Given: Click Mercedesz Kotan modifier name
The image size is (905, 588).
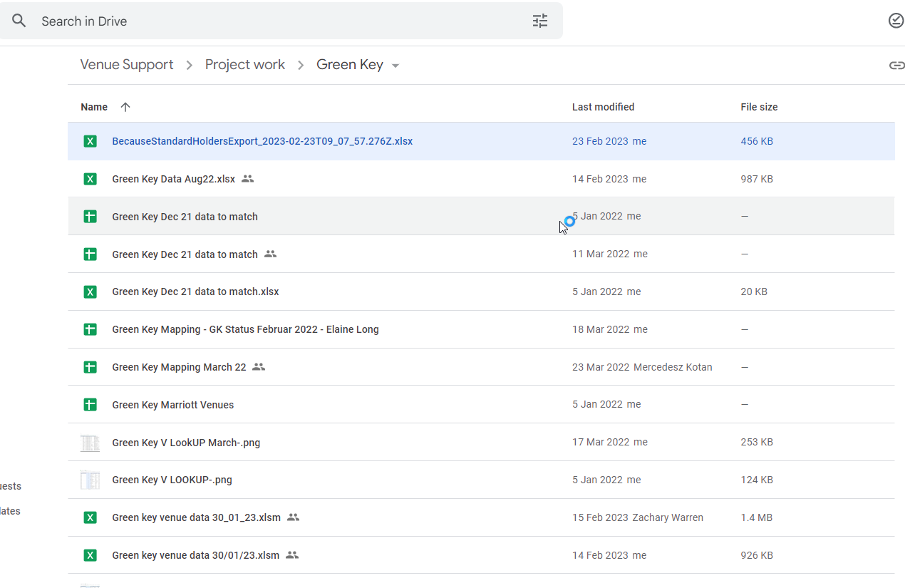Looking at the screenshot, I should [x=673, y=367].
